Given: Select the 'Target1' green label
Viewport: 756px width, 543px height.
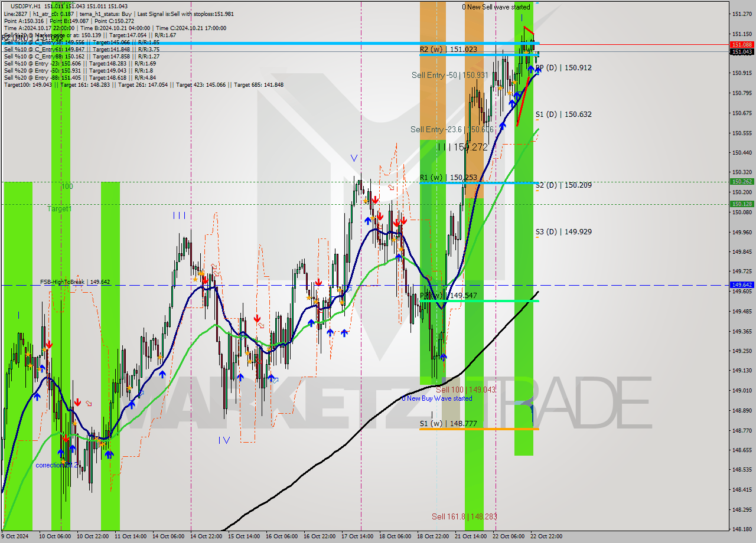Looking at the screenshot, I should [x=60, y=209].
